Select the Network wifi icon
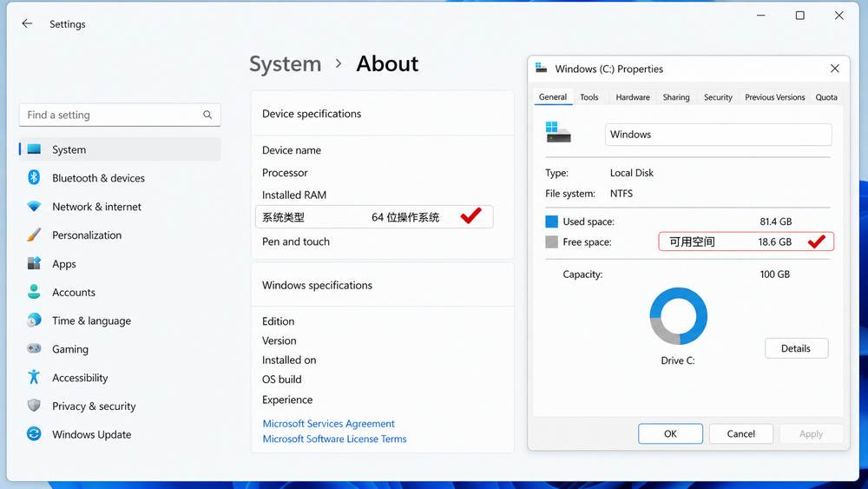 pyautogui.click(x=34, y=207)
